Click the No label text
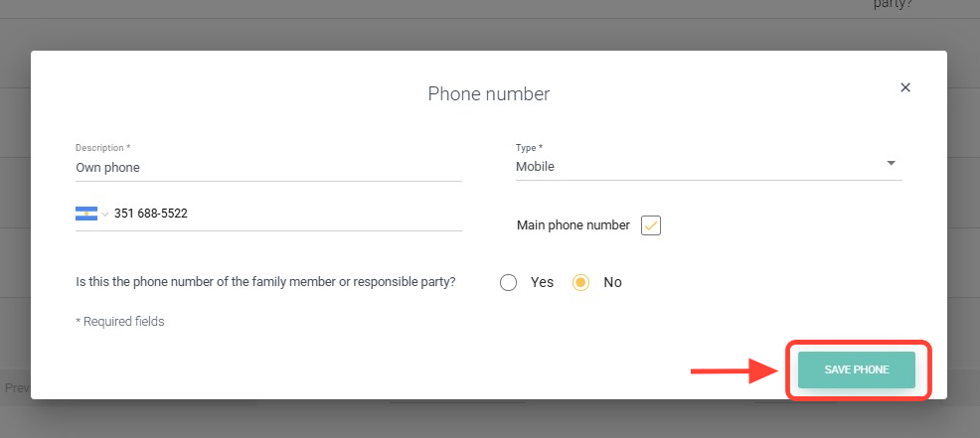This screenshot has height=438, width=980. coord(612,282)
